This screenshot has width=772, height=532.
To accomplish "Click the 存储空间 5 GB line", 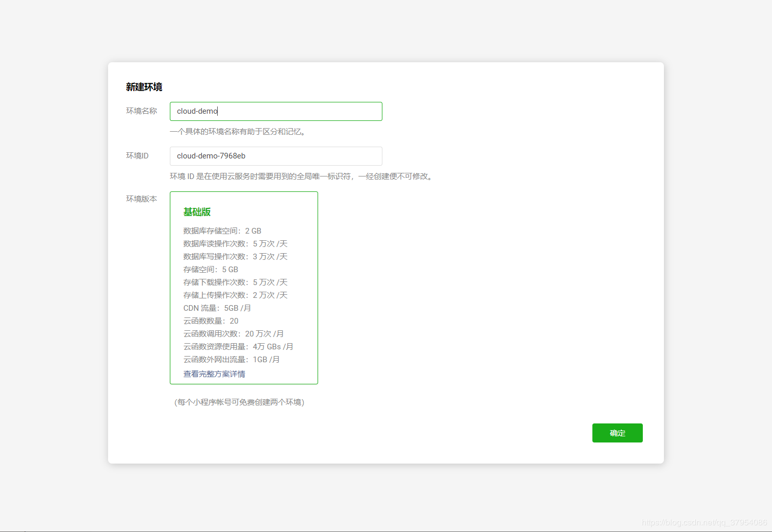I will pyautogui.click(x=211, y=270).
